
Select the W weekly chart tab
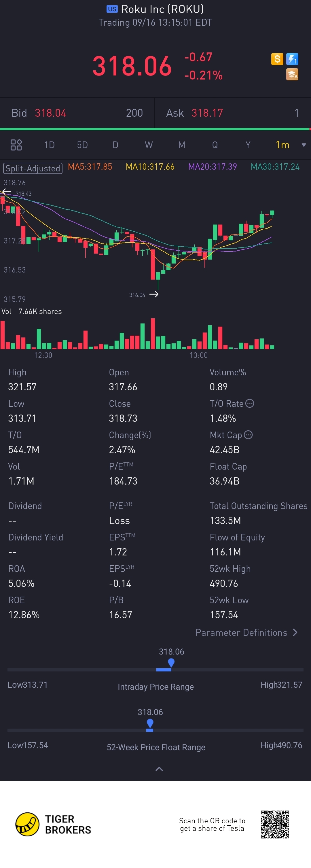(149, 145)
